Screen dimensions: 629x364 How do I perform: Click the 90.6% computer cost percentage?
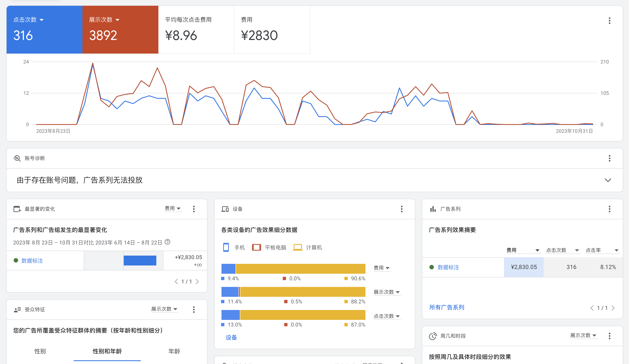pos(358,279)
